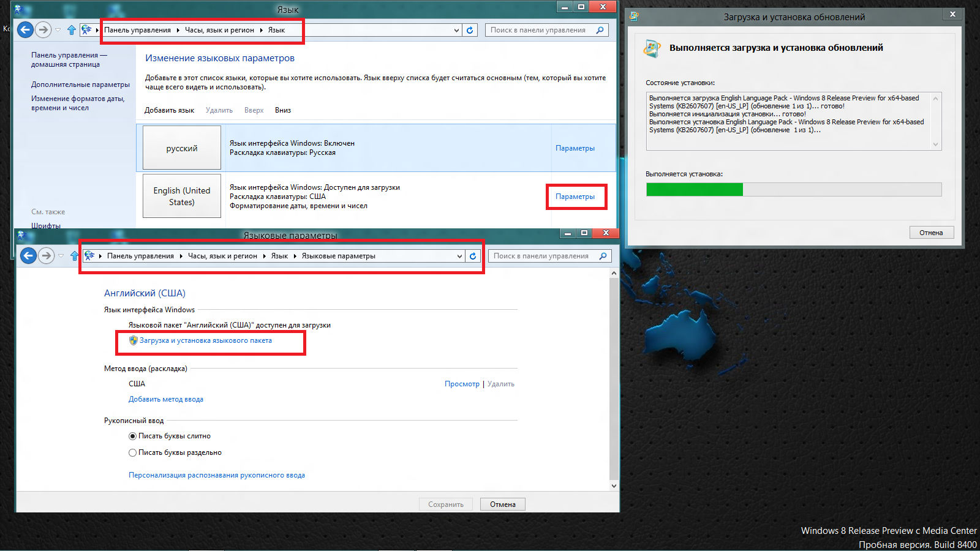Click the search magnifier in the Языковые параметры window
The width and height of the screenshot is (980, 551).
(603, 256)
